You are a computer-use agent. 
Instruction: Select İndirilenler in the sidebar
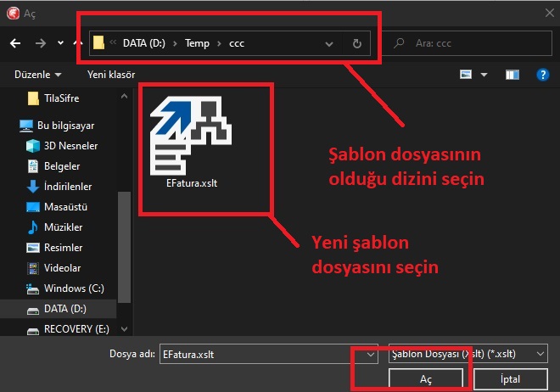(x=68, y=186)
